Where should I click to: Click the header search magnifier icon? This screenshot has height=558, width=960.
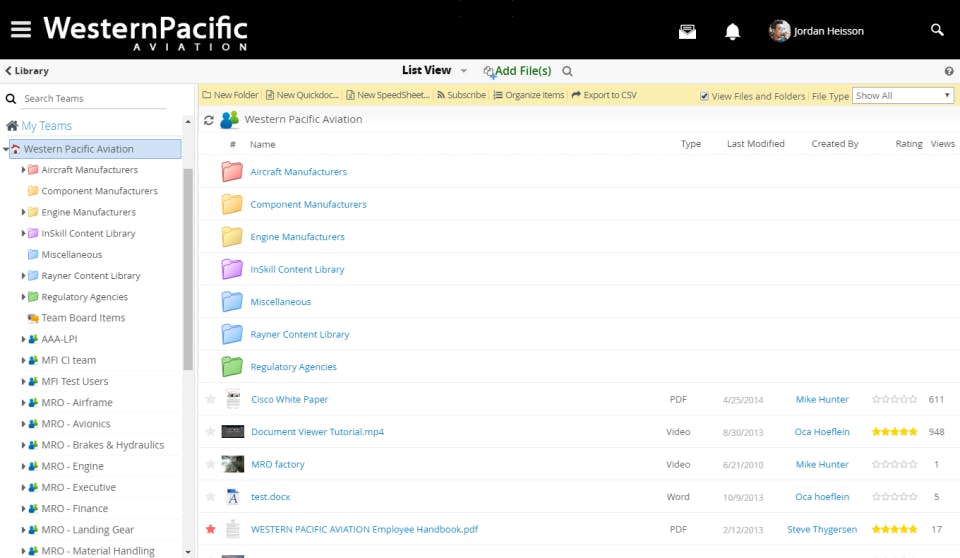click(x=937, y=30)
